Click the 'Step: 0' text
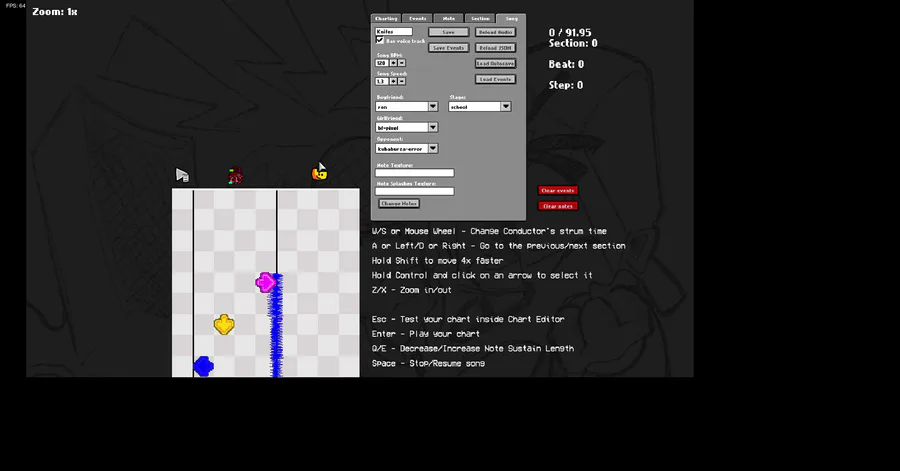 pos(566,85)
